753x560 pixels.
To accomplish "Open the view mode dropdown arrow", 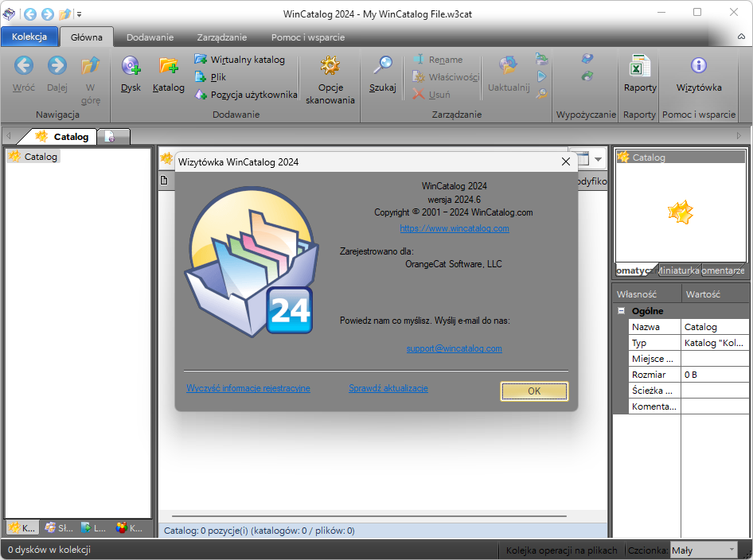I will [x=598, y=159].
